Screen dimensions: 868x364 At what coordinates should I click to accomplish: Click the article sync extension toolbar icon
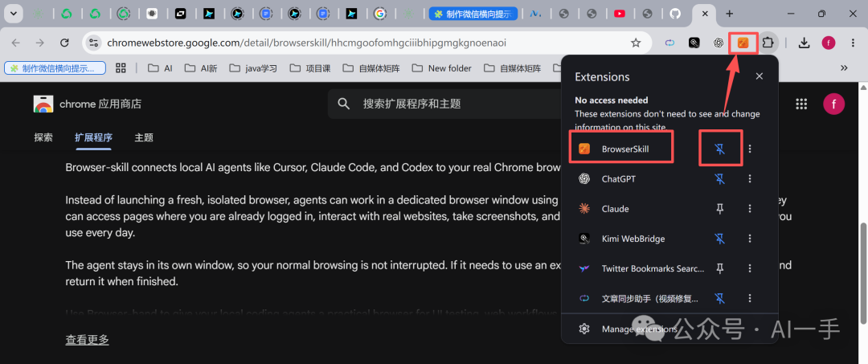click(x=669, y=43)
